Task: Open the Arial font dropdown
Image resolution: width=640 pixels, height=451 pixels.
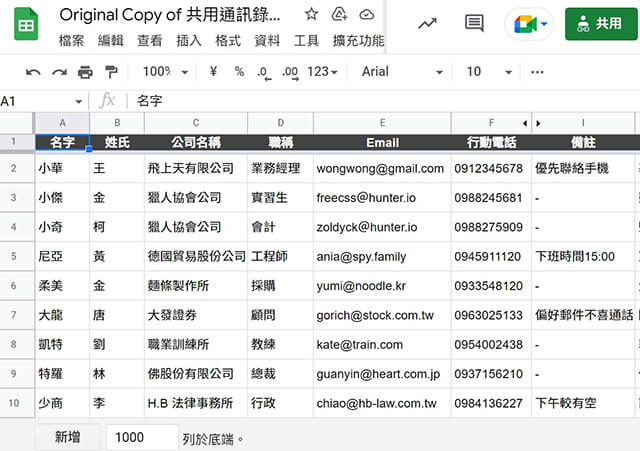Action: click(x=402, y=72)
